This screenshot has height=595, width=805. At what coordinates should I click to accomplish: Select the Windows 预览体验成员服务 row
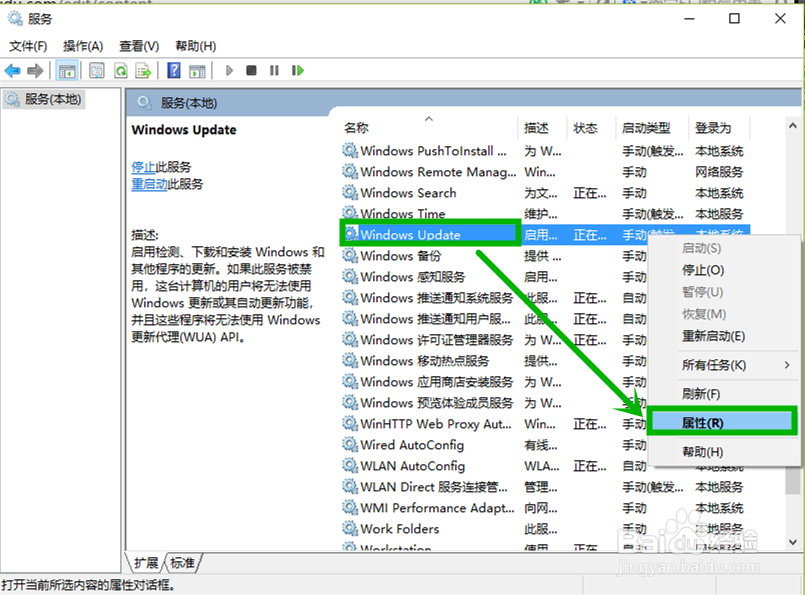pyautogui.click(x=494, y=403)
